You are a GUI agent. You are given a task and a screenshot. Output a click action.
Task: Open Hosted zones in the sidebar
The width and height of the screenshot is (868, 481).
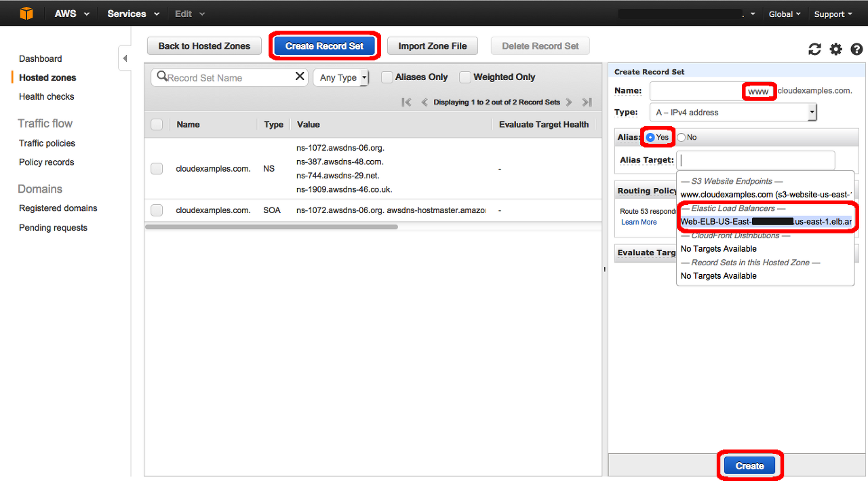click(x=47, y=77)
